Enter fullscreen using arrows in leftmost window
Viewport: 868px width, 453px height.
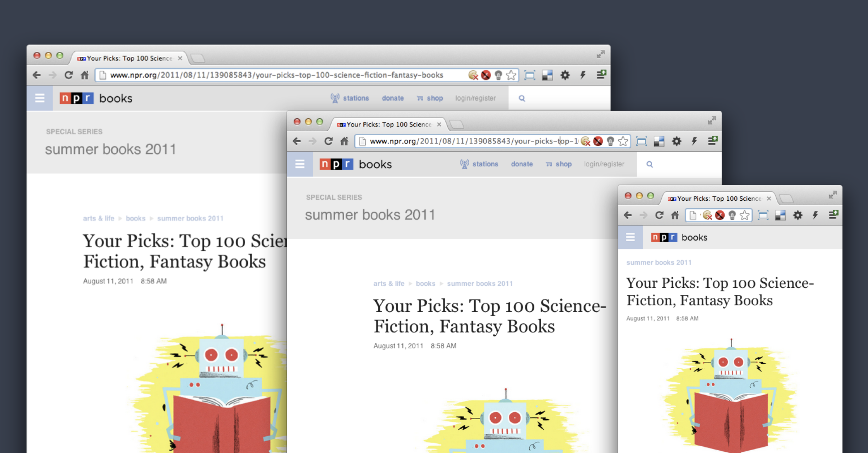tap(600, 54)
